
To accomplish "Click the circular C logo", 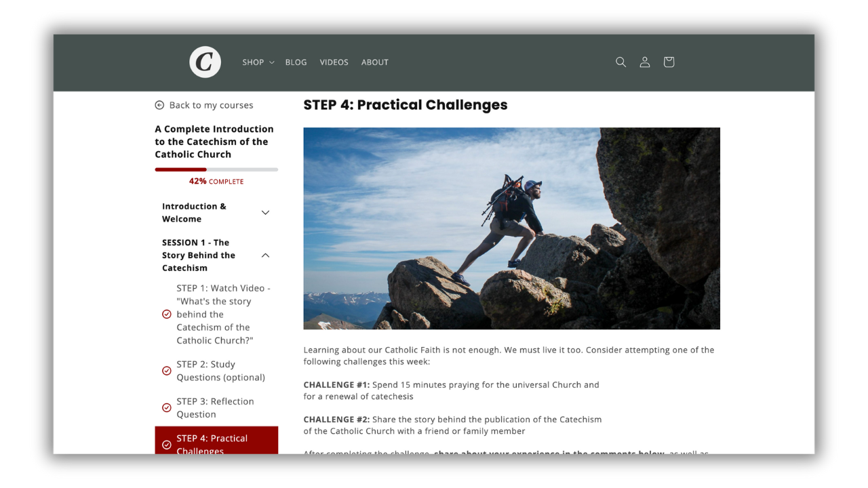I will [x=205, y=62].
